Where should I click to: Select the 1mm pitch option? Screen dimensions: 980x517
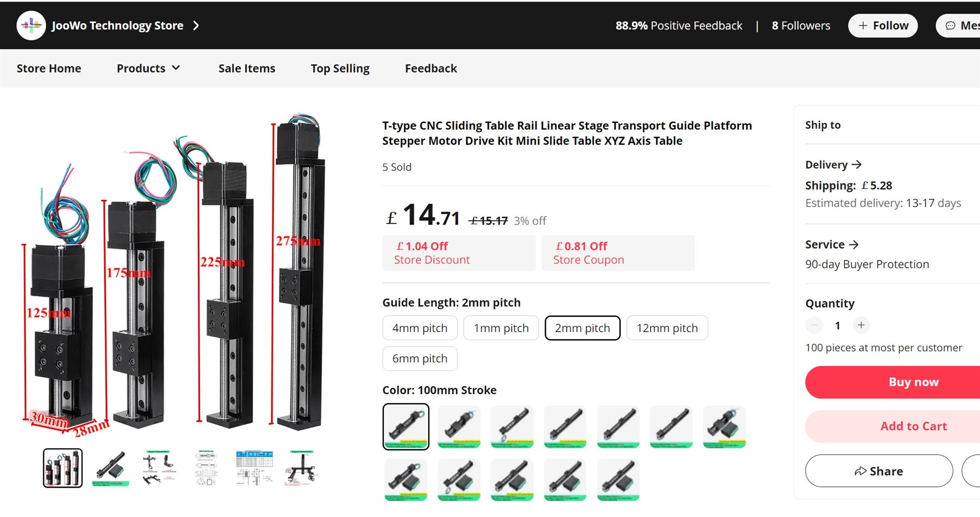tap(501, 328)
